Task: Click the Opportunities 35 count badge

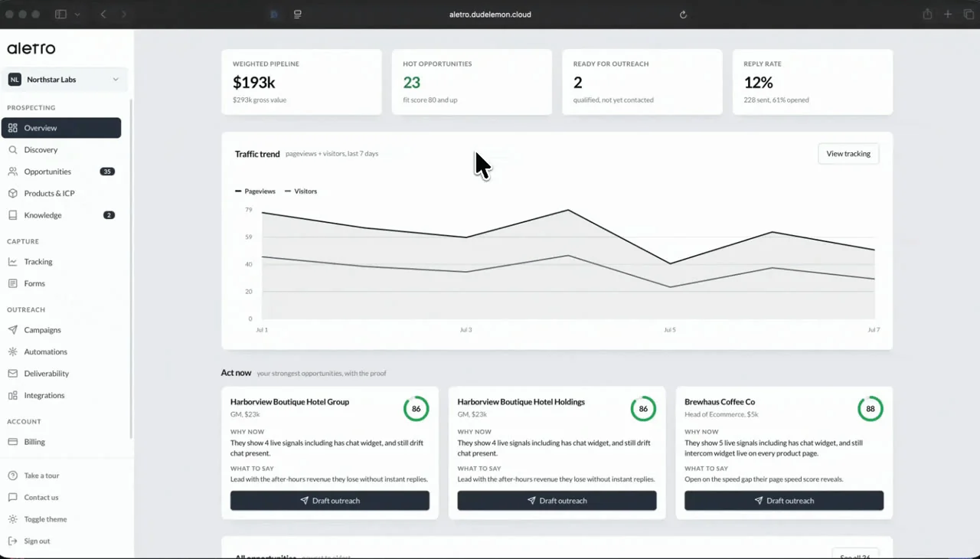Action: click(x=107, y=172)
